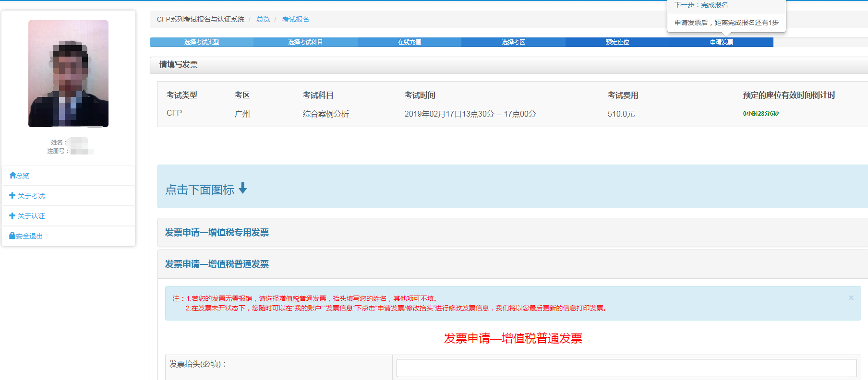This screenshot has height=380, width=868.
Task: Select the 预定座位 progress step
Action: click(617, 42)
